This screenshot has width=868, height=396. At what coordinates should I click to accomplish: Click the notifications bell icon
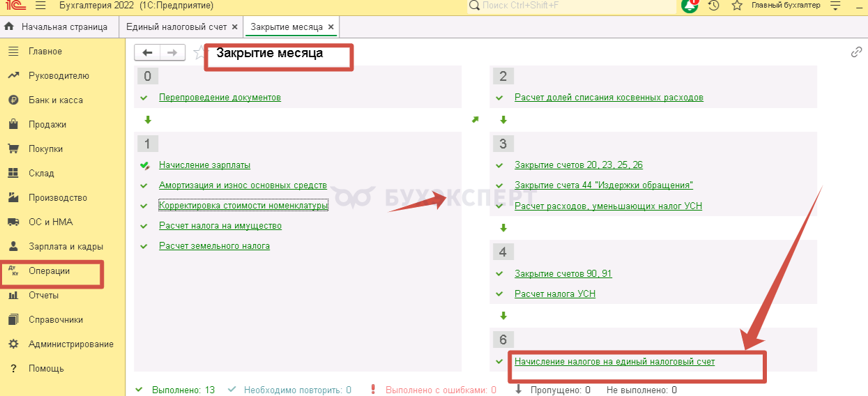(690, 6)
